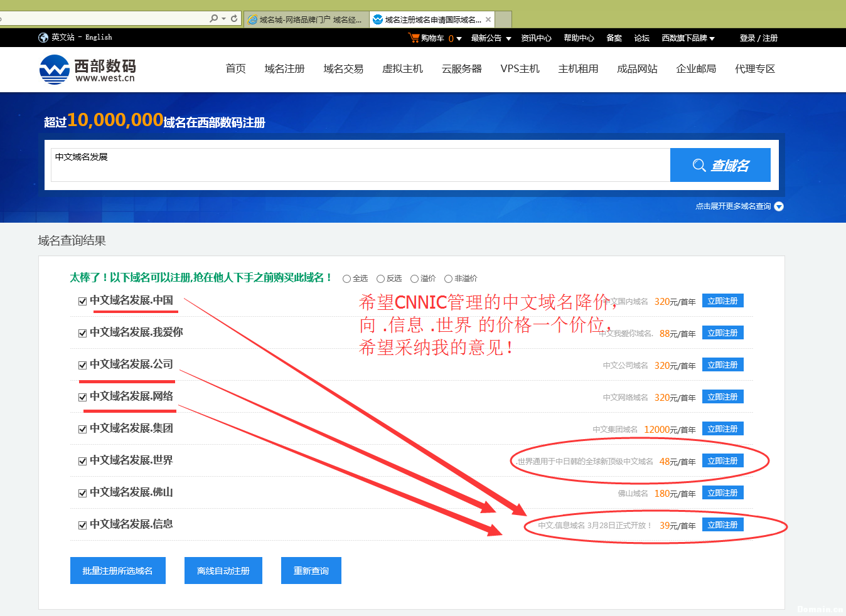Viewport: 846px width, 616px height.
Task: Click the 重新查询 button
Action: [311, 570]
